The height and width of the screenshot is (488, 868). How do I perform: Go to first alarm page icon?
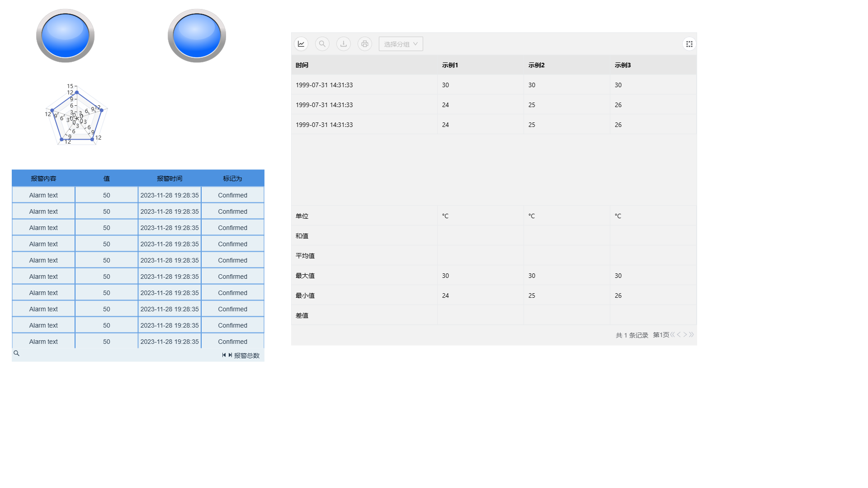pos(224,355)
